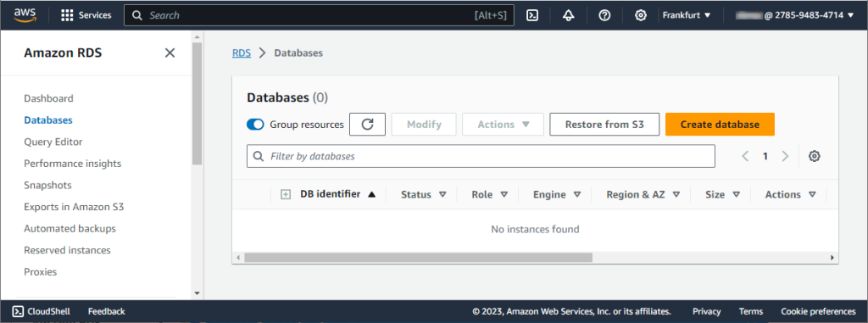
Task: Click the table horizontal scrollbar thumb
Action: click(418, 258)
